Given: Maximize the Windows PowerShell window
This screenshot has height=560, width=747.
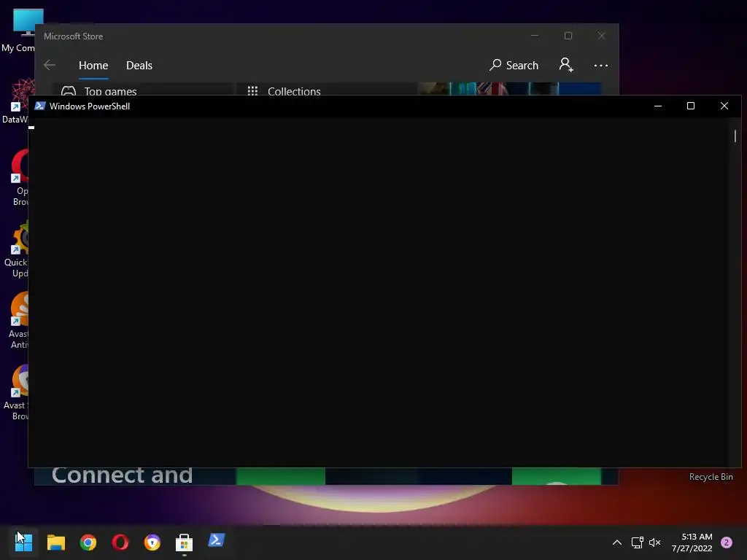Looking at the screenshot, I should [x=691, y=106].
